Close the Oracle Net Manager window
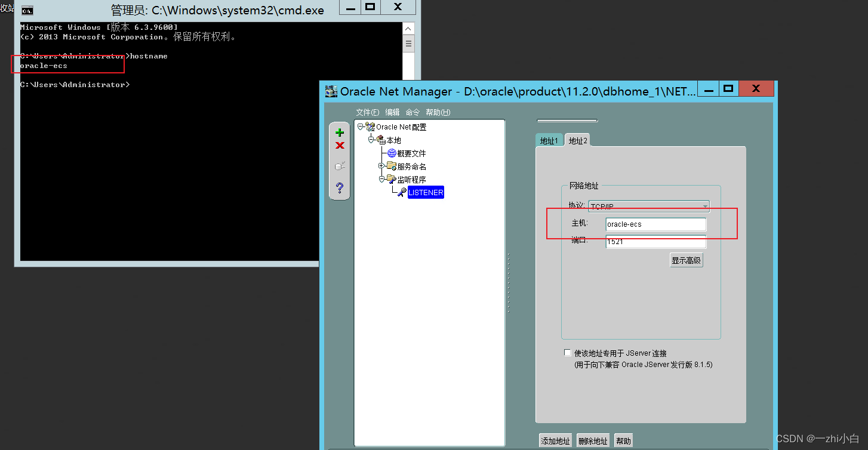 (x=756, y=90)
